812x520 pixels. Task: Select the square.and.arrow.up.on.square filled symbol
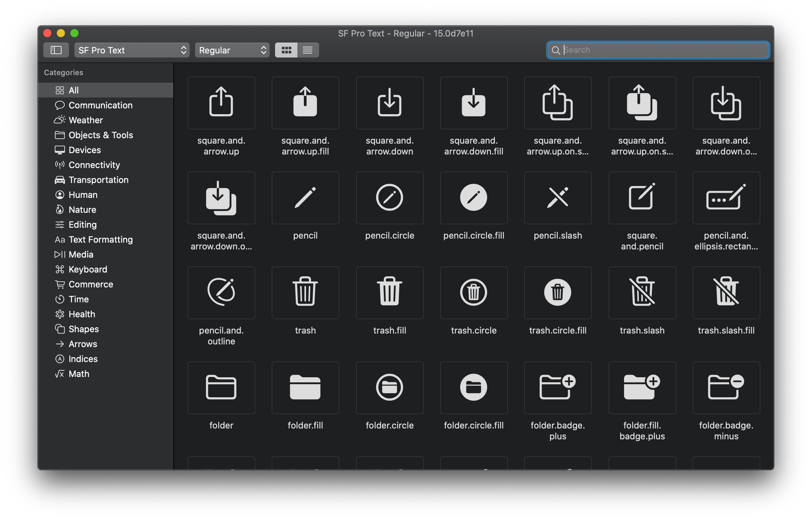[642, 103]
